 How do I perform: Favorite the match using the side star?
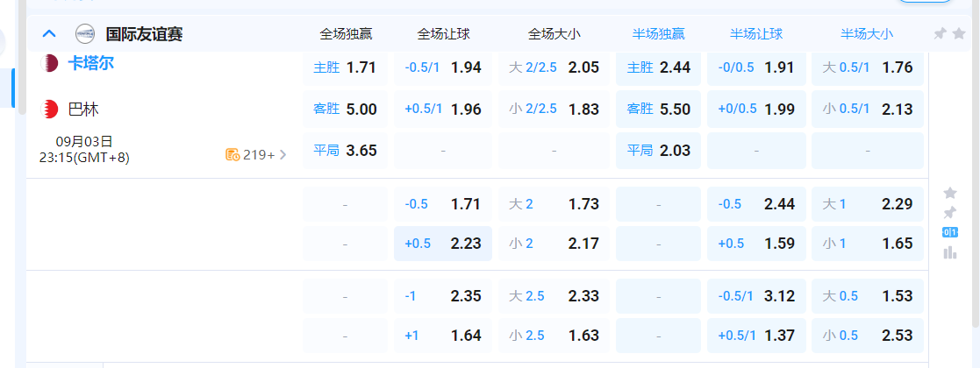(949, 193)
